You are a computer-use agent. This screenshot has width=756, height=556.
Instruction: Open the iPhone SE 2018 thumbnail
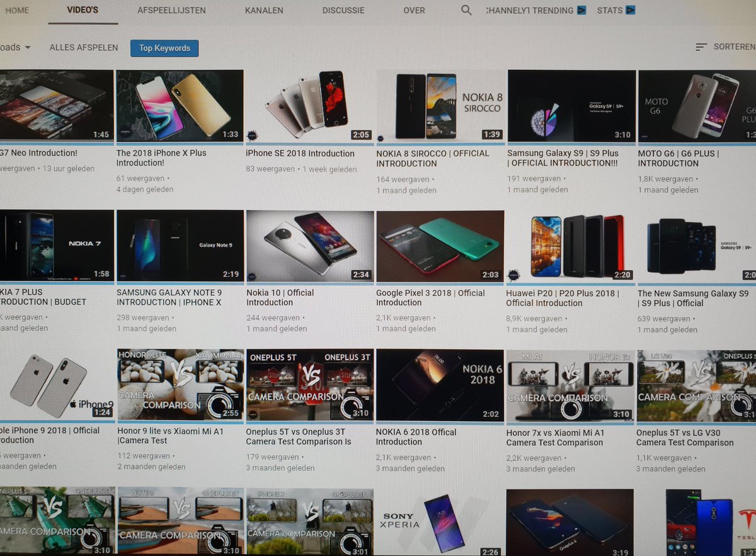point(309,106)
